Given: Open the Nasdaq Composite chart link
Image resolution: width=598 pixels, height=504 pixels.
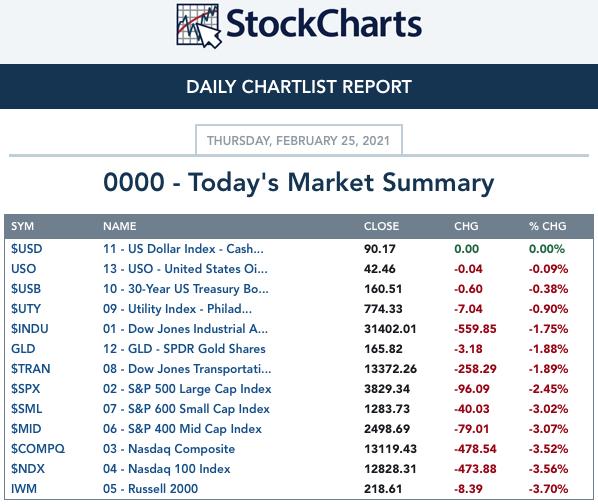Looking at the screenshot, I should [x=169, y=449].
